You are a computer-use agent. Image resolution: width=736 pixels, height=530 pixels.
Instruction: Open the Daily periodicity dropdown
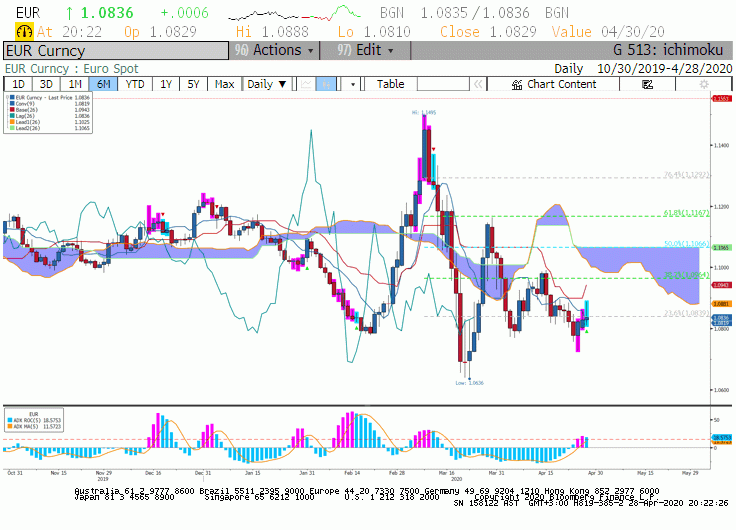(x=267, y=84)
